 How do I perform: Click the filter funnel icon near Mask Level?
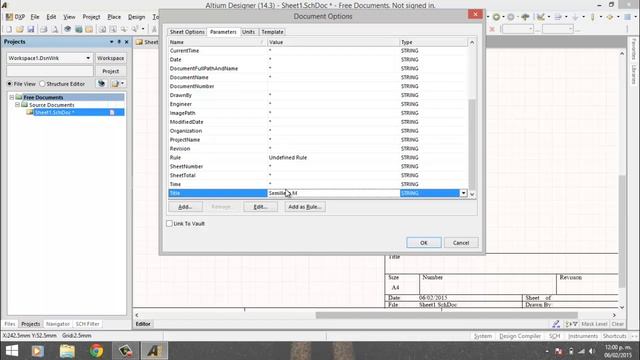pos(575,324)
